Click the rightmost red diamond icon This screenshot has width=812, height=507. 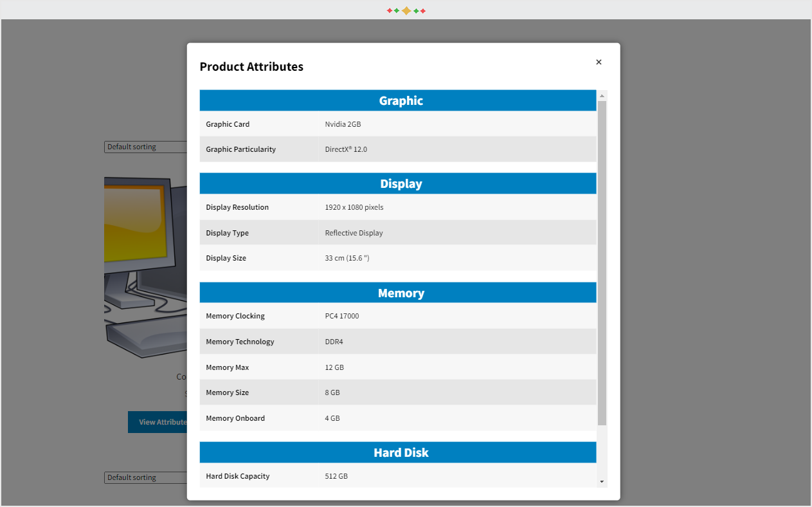423,10
